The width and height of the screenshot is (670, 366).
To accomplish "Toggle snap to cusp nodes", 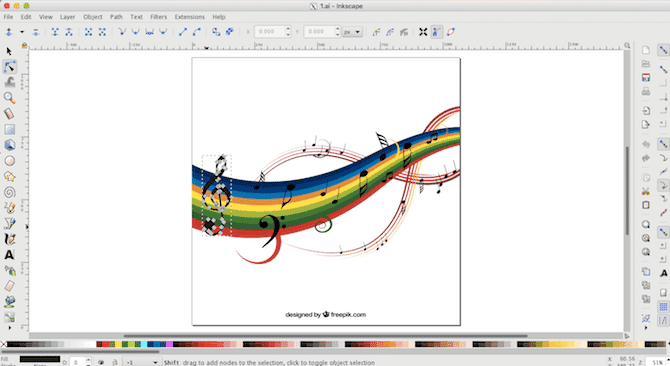I will 663,185.
